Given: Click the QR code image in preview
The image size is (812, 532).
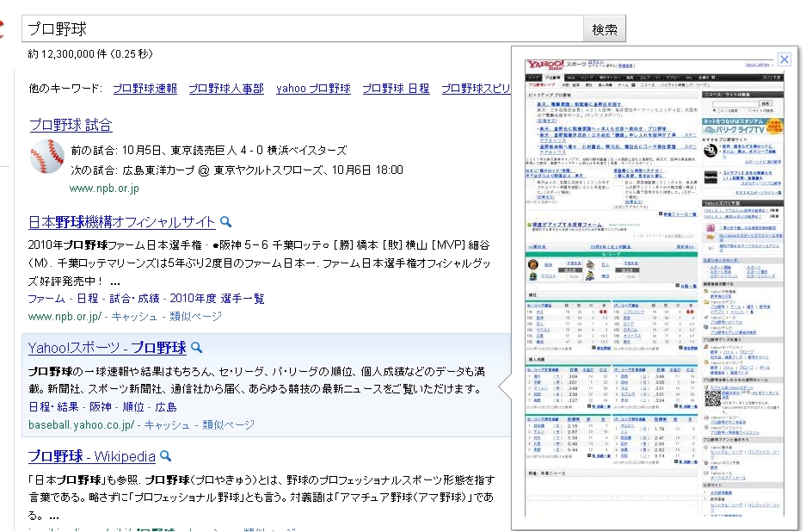Looking at the screenshot, I should (712, 398).
